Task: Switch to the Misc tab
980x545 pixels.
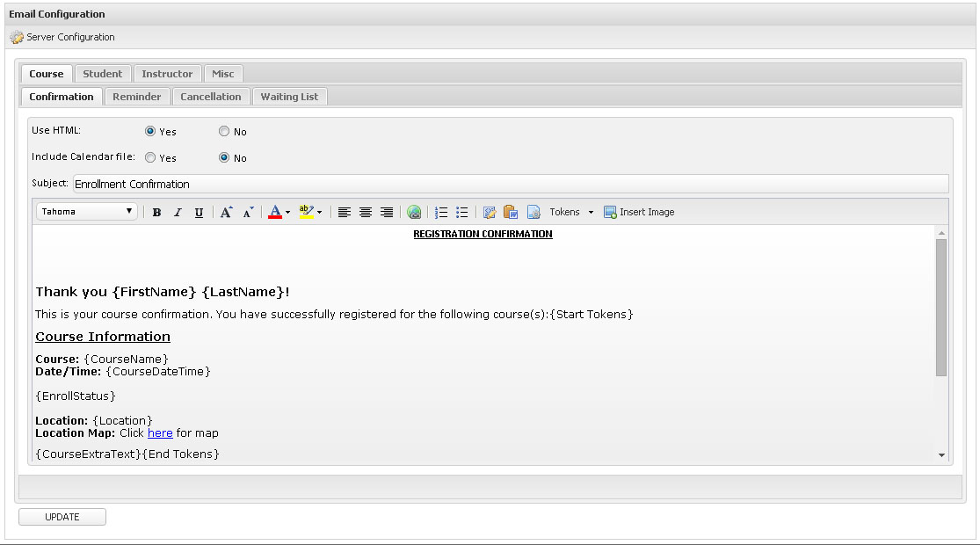Action: [x=223, y=74]
